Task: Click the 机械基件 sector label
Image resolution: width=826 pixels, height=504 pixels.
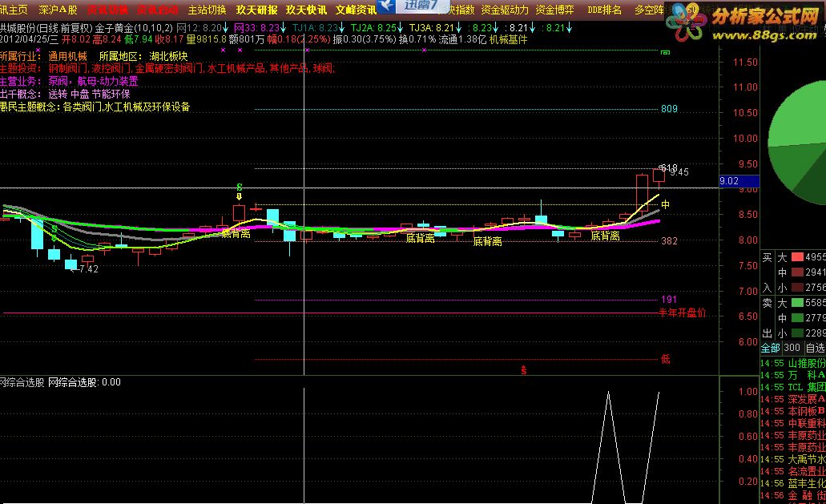Action: click(x=508, y=39)
